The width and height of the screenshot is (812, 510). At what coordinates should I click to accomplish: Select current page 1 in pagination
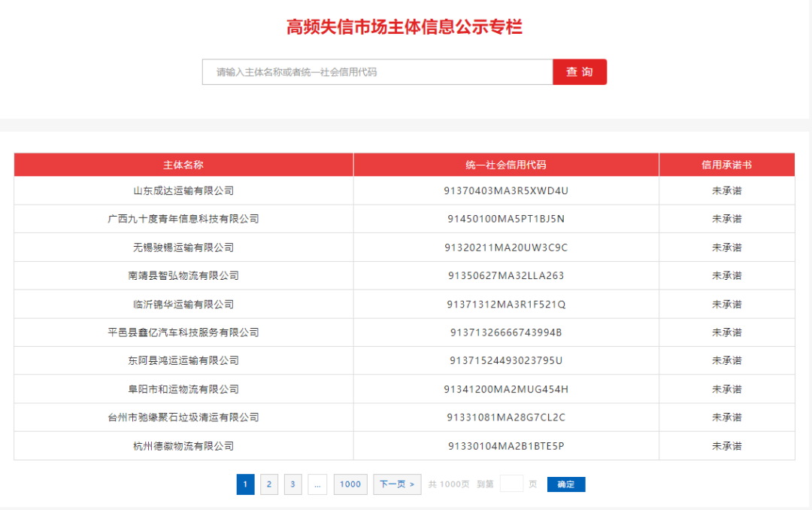[x=245, y=484]
